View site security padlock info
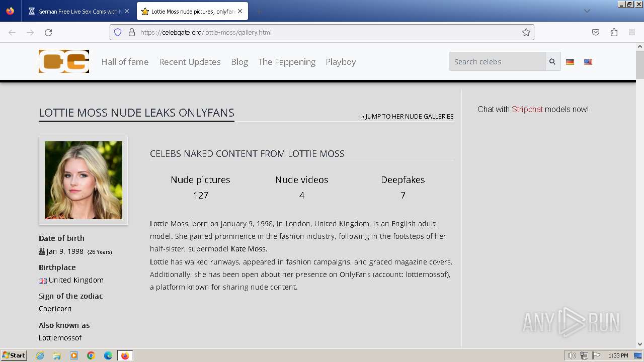The width and height of the screenshot is (644, 362). pos(132,32)
